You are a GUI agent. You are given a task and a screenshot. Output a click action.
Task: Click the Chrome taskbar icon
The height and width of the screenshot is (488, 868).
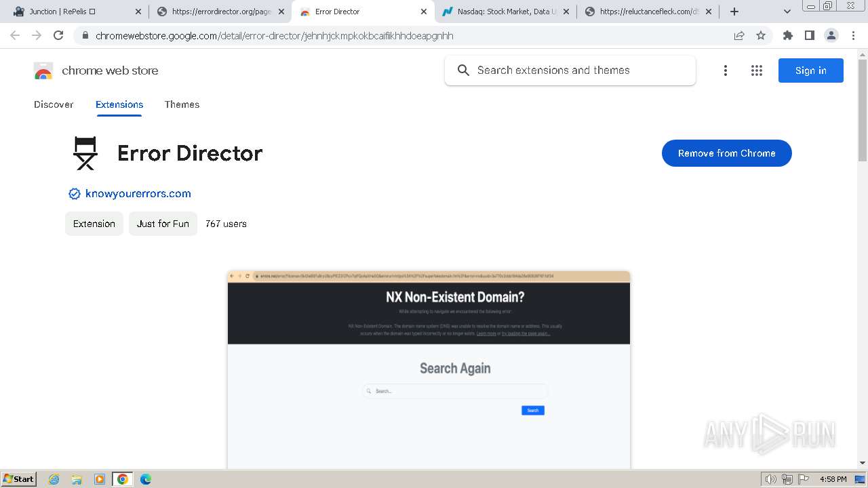click(x=122, y=479)
